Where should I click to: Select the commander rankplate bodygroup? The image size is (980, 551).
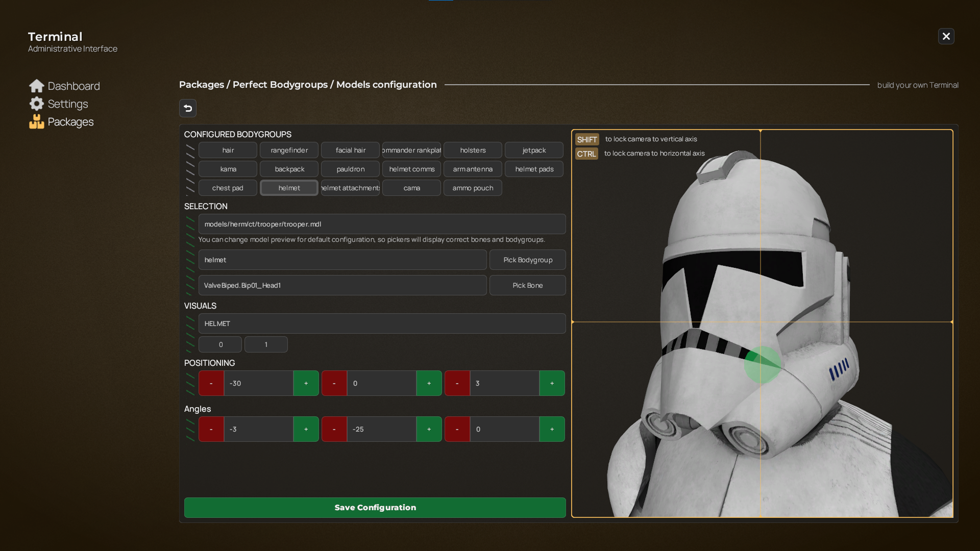(x=411, y=150)
